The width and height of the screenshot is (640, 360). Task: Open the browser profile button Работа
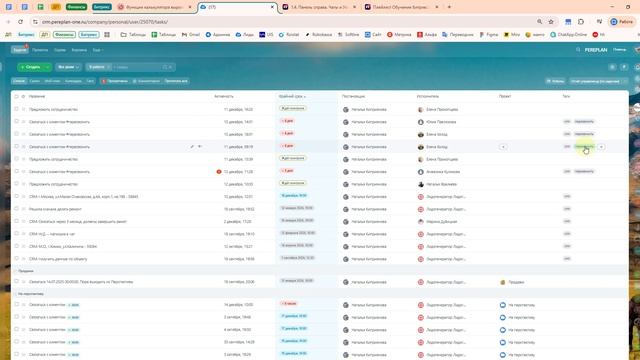pyautogui.click(x=622, y=22)
